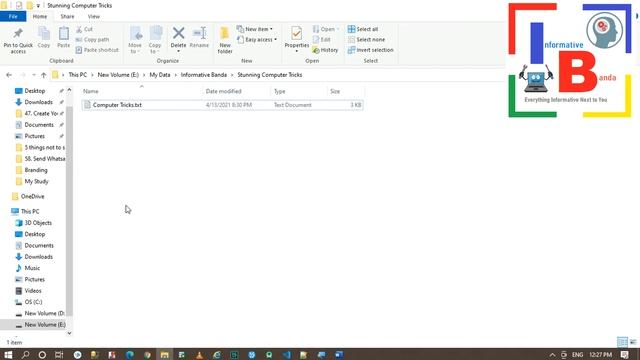This screenshot has height=360, width=640.
Task: Open the My Study folder in sidebar
Action: (36, 181)
